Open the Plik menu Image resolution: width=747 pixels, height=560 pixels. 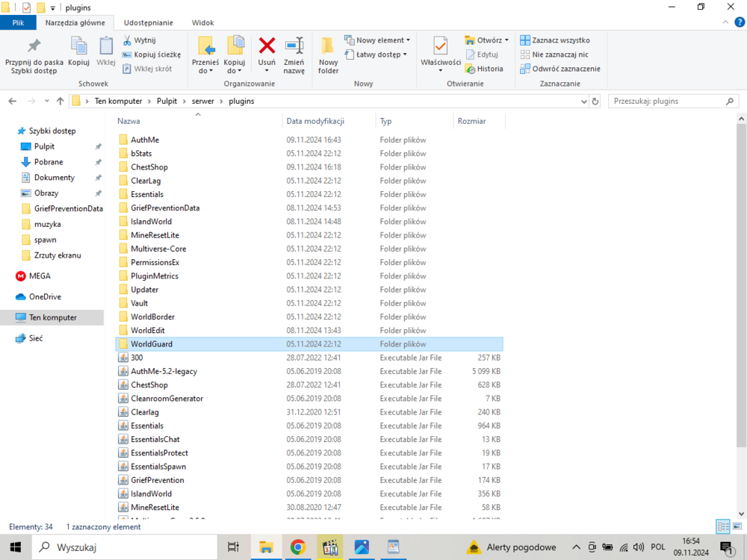[x=18, y=22]
